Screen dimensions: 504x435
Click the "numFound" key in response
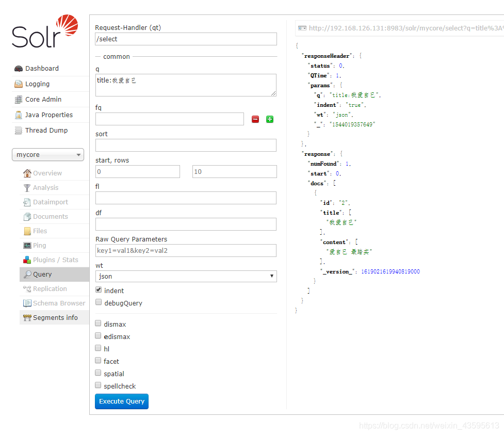(323, 164)
